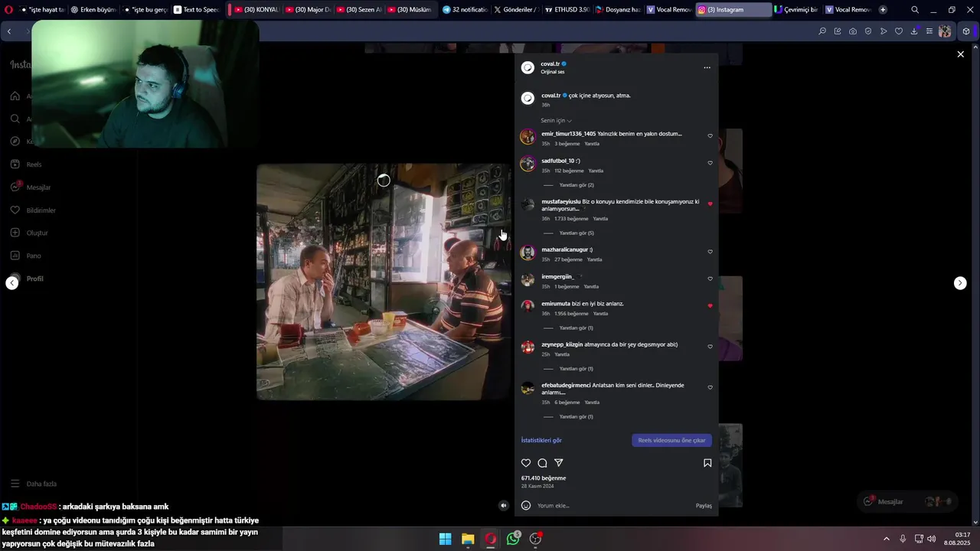Open the volume icon in the system tray
Viewport: 980px width, 551px height.
coord(931,539)
